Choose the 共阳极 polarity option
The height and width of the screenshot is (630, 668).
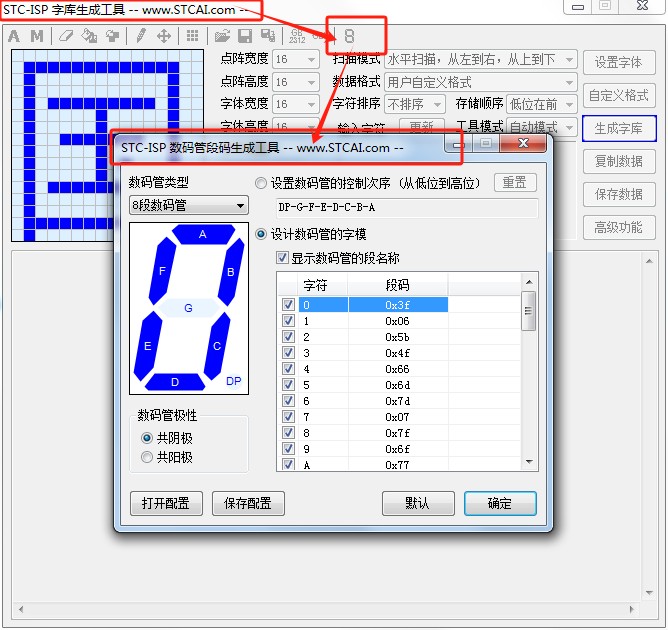click(147, 457)
